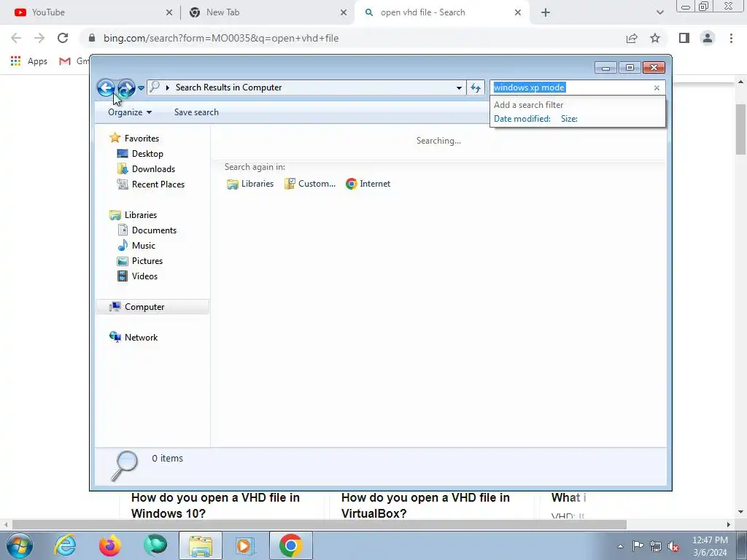Open Windows Media Player from taskbar

(245, 545)
